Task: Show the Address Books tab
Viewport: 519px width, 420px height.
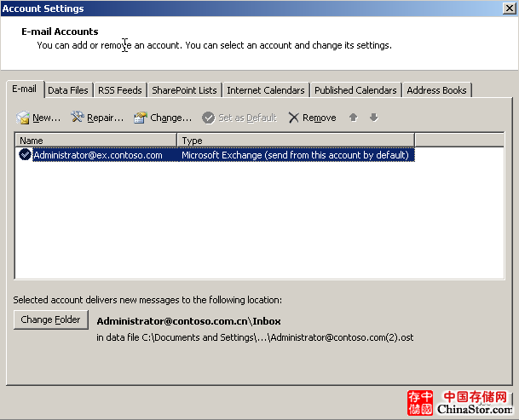Action: click(x=436, y=90)
